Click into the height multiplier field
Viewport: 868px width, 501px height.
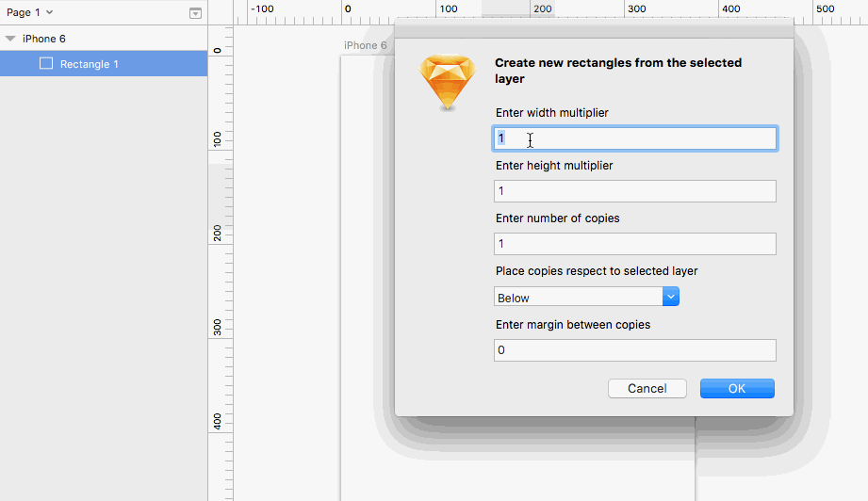point(635,191)
